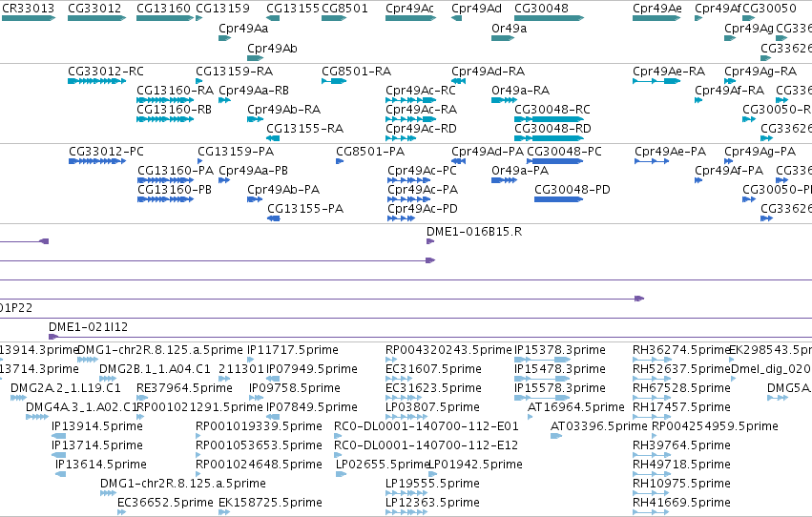Click EST RH41669.5prime
The image size is (812, 517).
pyautogui.click(x=681, y=503)
